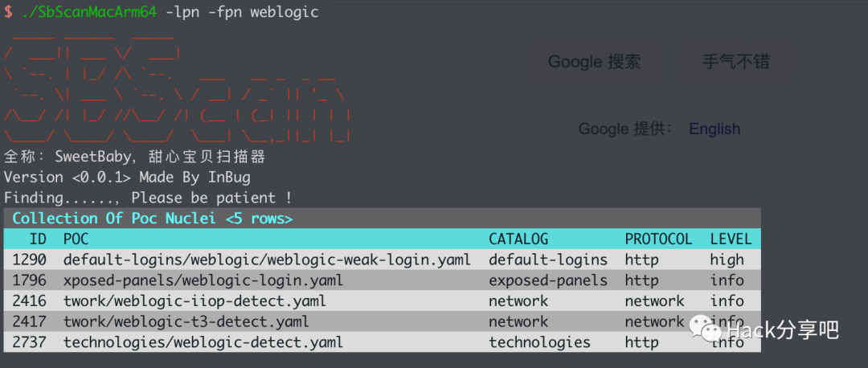This screenshot has height=368, width=868.
Task: Click the weblogic-t3-detect.yaml entry
Action: click(x=186, y=321)
